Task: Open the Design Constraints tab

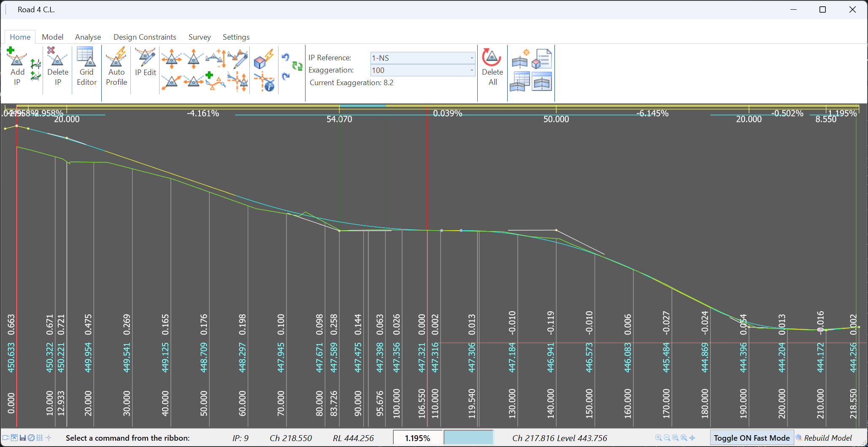Action: pos(145,37)
